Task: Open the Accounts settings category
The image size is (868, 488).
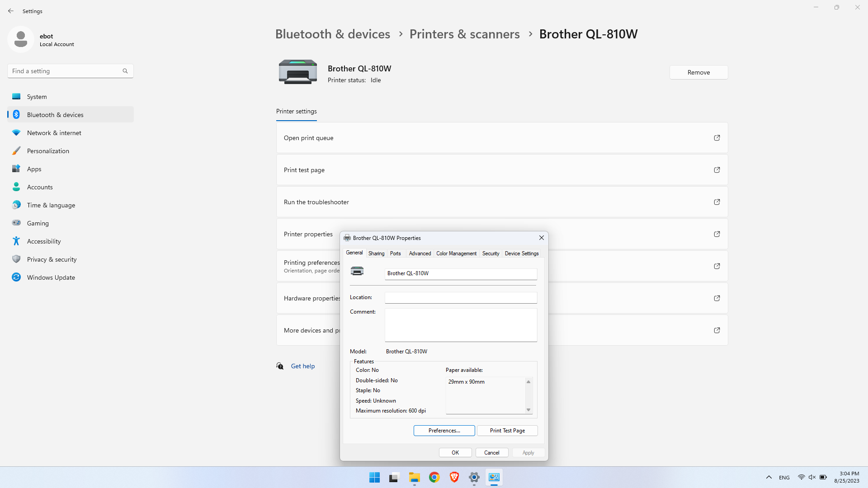Action: click(71, 187)
